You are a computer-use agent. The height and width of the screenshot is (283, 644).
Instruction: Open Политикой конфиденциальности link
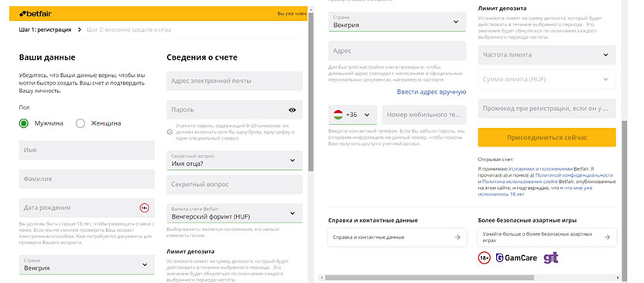574,174
